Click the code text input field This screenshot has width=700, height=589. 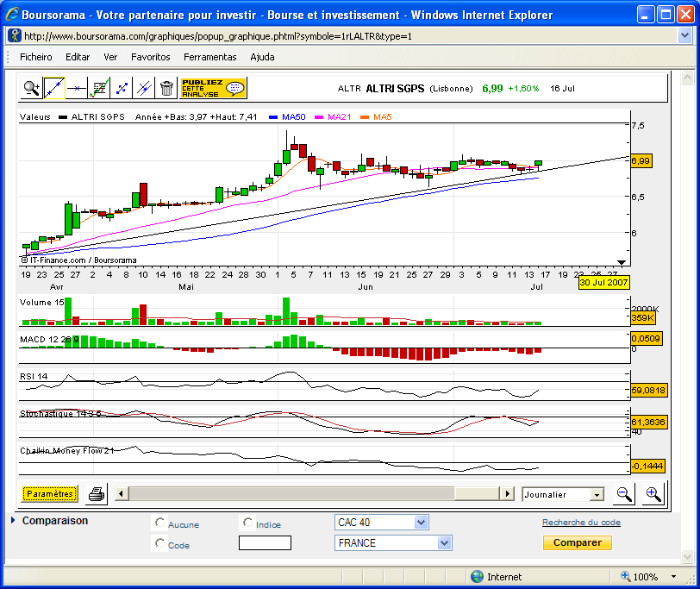[x=265, y=543]
